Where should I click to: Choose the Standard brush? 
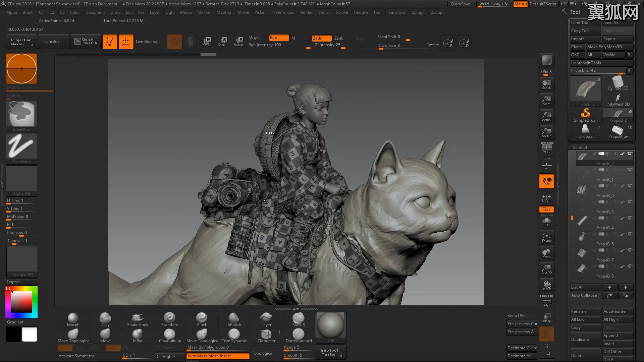170,320
